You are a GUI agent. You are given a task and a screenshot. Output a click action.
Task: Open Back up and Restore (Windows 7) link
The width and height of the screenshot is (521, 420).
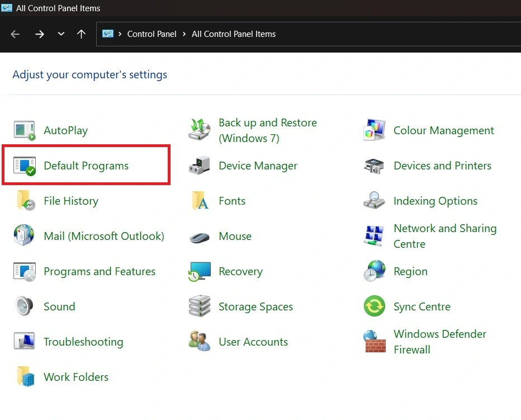(268, 130)
